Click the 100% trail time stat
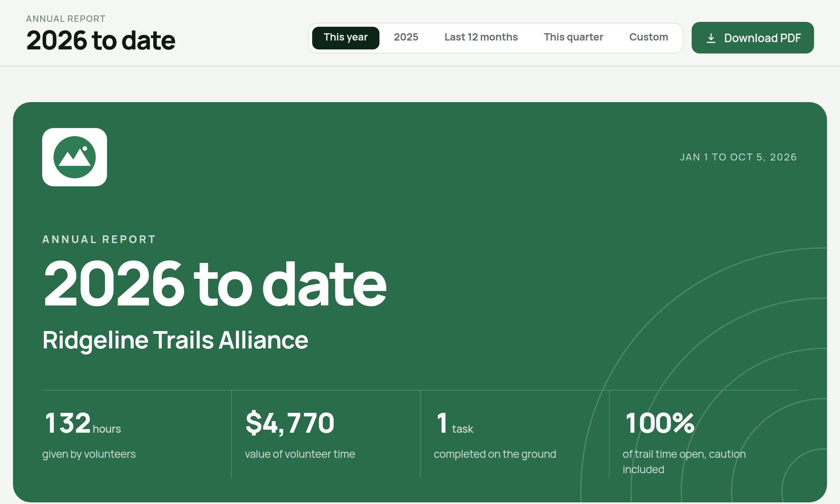Image resolution: width=840 pixels, height=504 pixels. [x=660, y=423]
